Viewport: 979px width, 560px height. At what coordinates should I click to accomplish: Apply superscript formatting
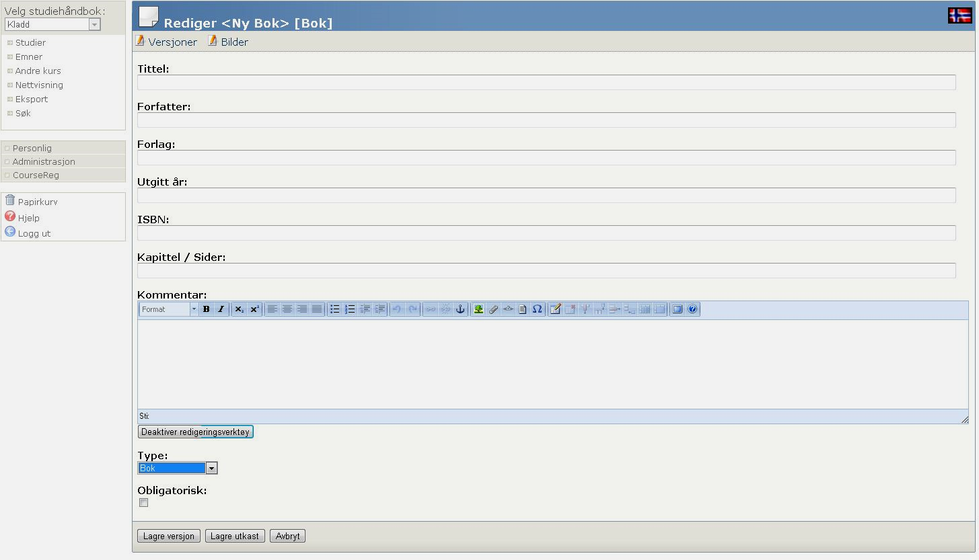[254, 309]
